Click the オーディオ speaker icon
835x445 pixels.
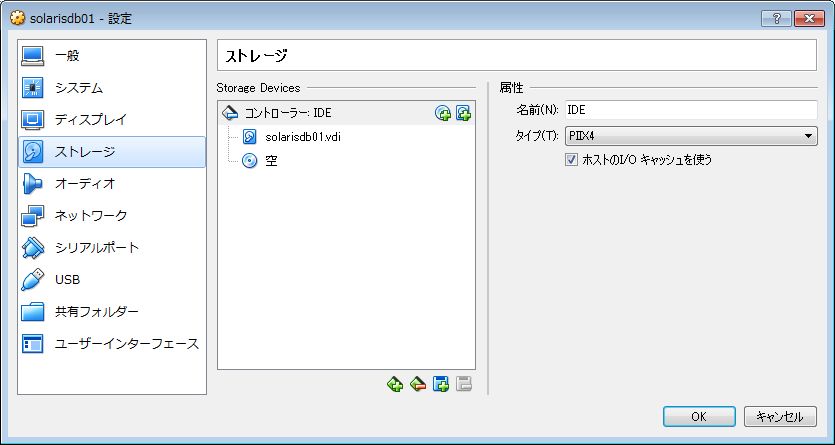click(32, 184)
